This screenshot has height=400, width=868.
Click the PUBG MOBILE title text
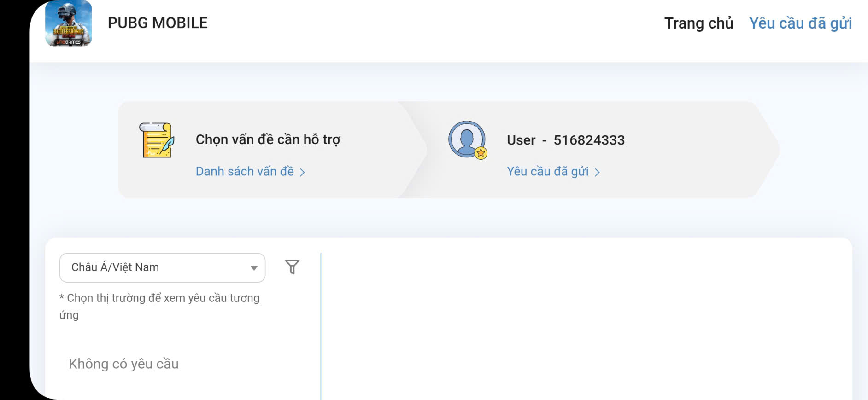tap(158, 23)
